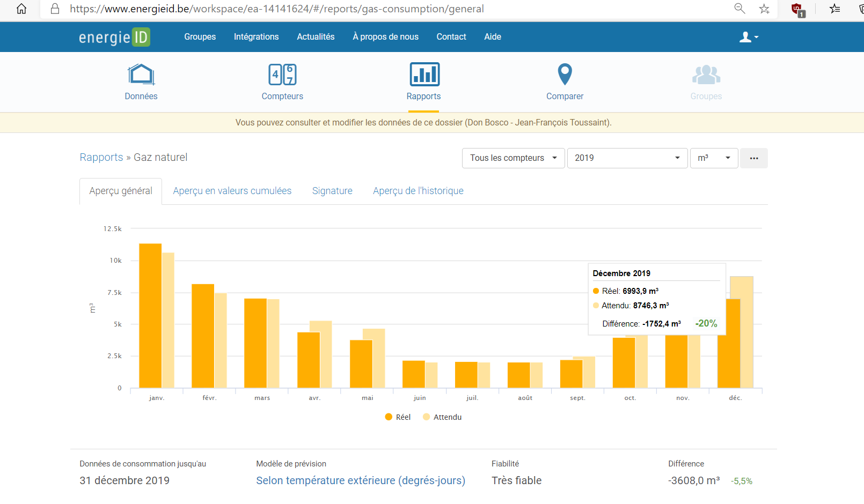Toggle the Réel series in the legend
This screenshot has width=864, height=504.
point(398,417)
